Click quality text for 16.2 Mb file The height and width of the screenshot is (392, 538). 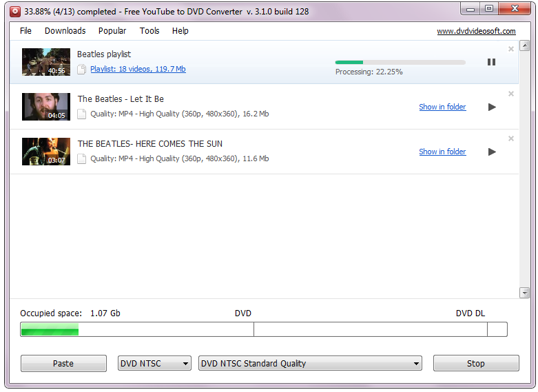(x=179, y=114)
